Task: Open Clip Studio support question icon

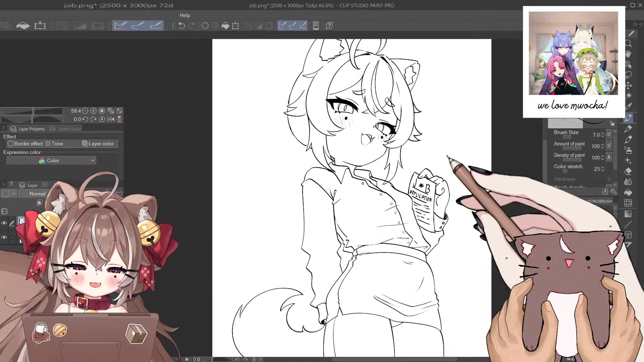Action: point(329,25)
